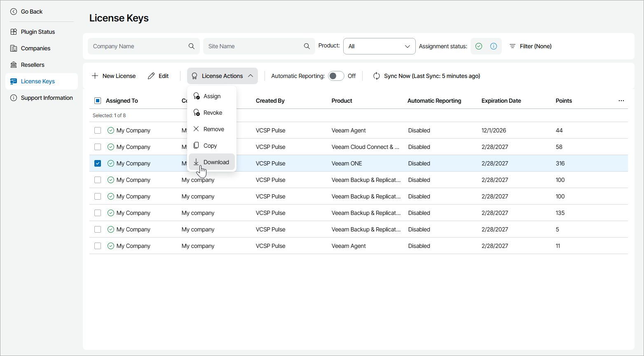Filter by green assigned status icon

click(479, 46)
